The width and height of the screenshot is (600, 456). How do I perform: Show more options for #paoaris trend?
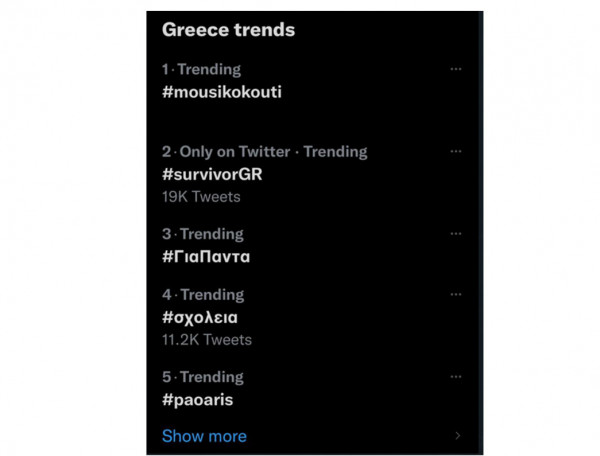tap(456, 377)
